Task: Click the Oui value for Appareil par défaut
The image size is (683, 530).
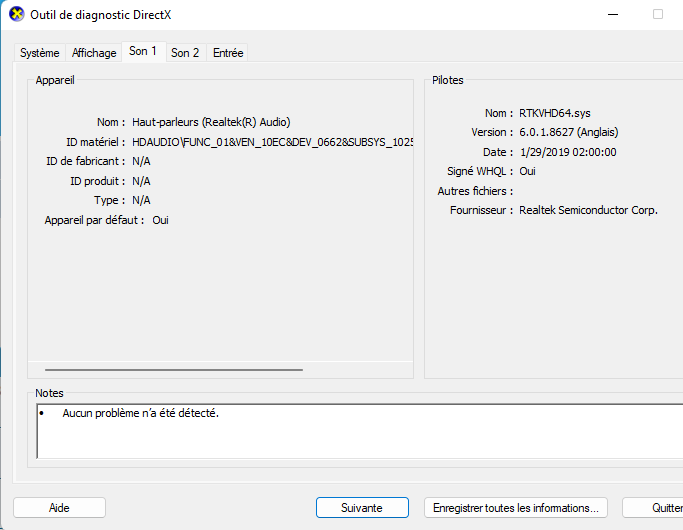Action: pyautogui.click(x=160, y=220)
